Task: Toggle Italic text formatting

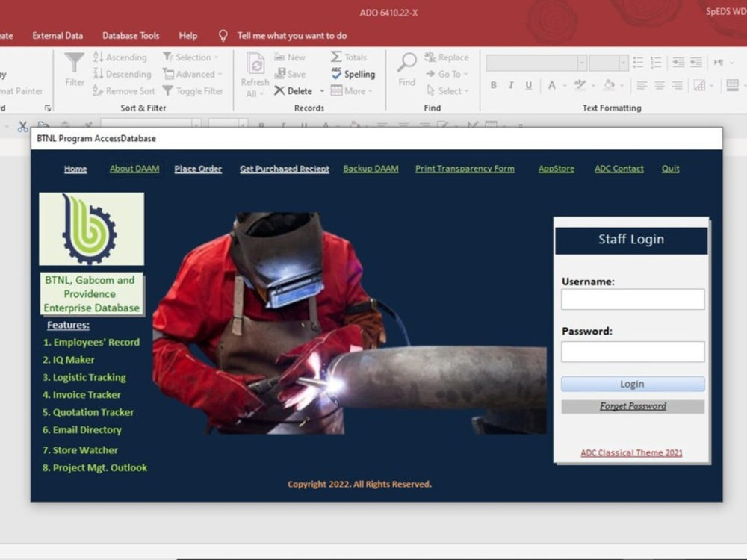Action: 511,85
